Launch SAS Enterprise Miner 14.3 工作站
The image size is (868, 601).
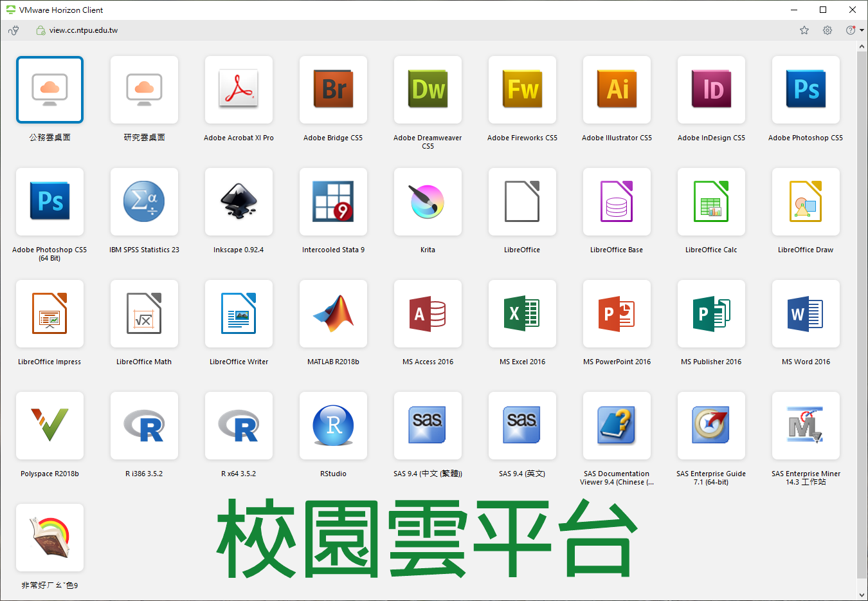click(x=806, y=425)
